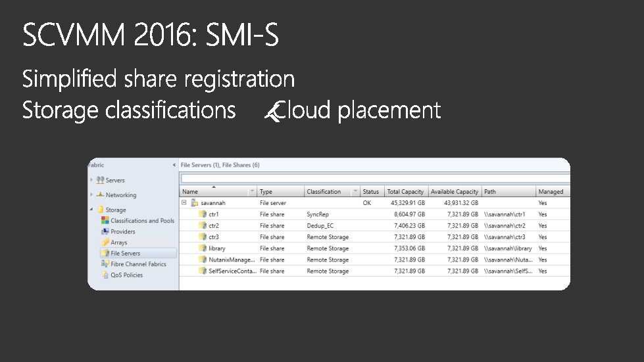The height and width of the screenshot is (362, 644).
Task: Select the ctr2 share name
Action: 214,225
